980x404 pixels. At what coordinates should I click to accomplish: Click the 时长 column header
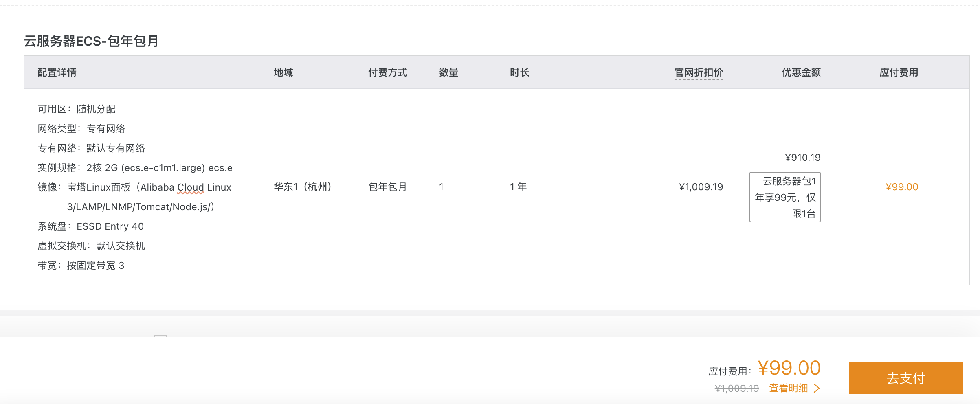(x=519, y=72)
